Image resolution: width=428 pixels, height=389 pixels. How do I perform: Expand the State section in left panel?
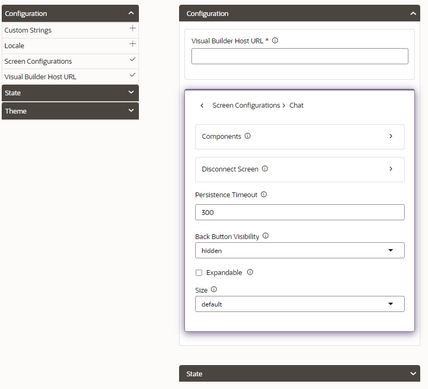pos(70,93)
